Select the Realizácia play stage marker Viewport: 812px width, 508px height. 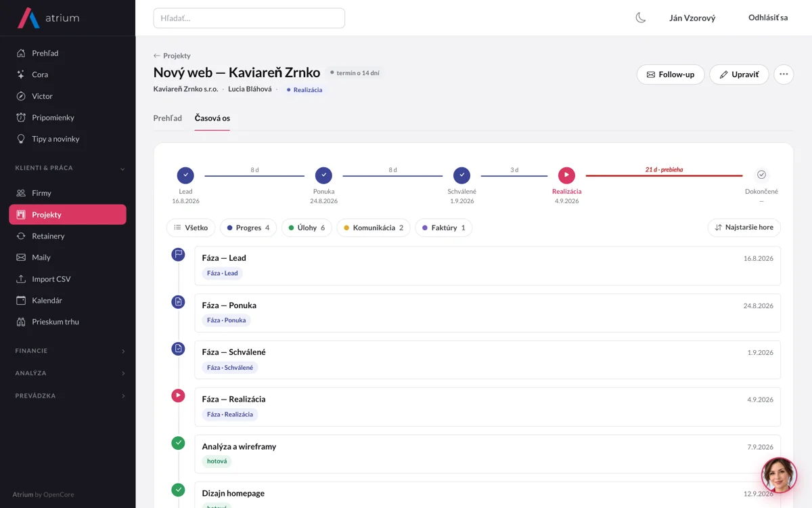click(566, 175)
